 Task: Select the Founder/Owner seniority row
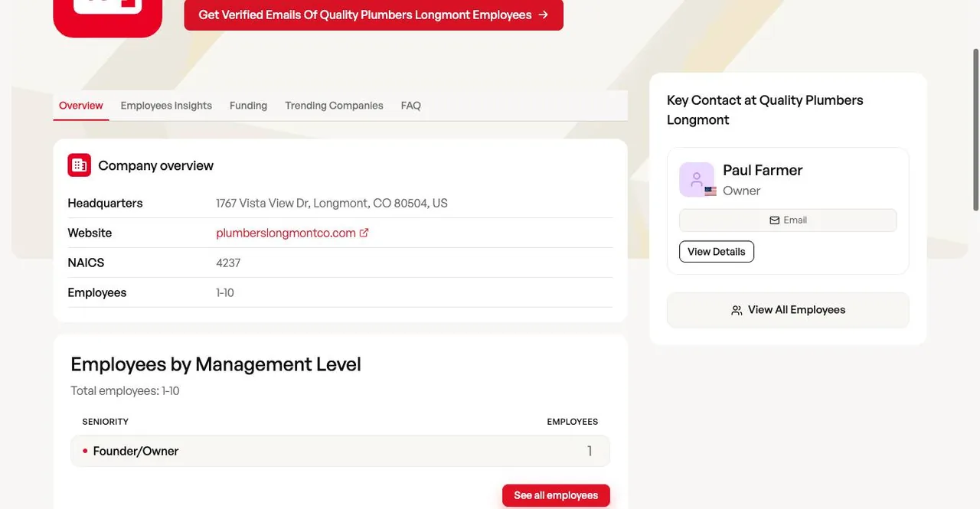click(340, 451)
